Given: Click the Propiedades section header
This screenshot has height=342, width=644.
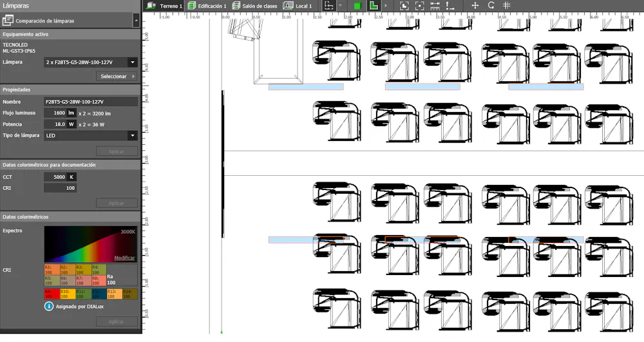Looking at the screenshot, I should tap(70, 90).
